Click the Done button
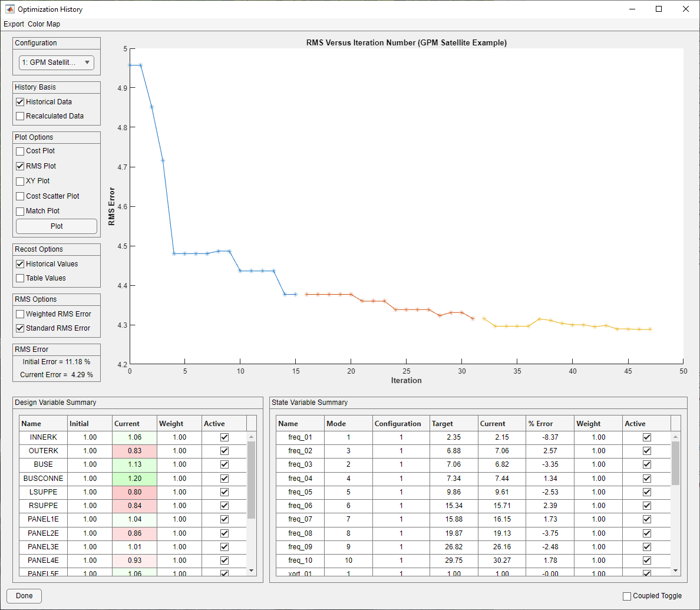 (24, 596)
